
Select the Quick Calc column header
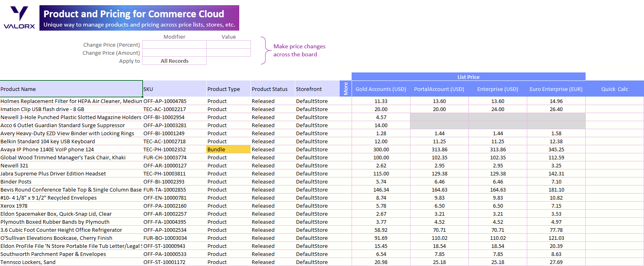(x=615, y=89)
